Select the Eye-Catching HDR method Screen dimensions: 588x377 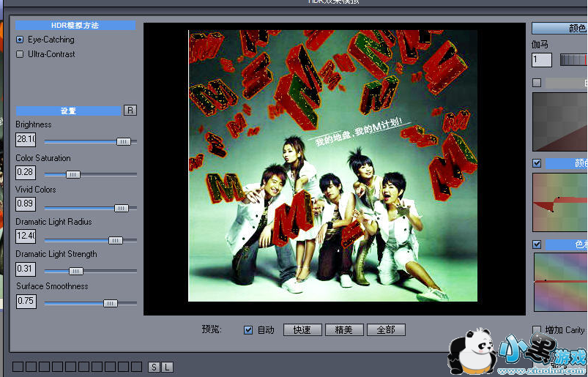coord(20,40)
